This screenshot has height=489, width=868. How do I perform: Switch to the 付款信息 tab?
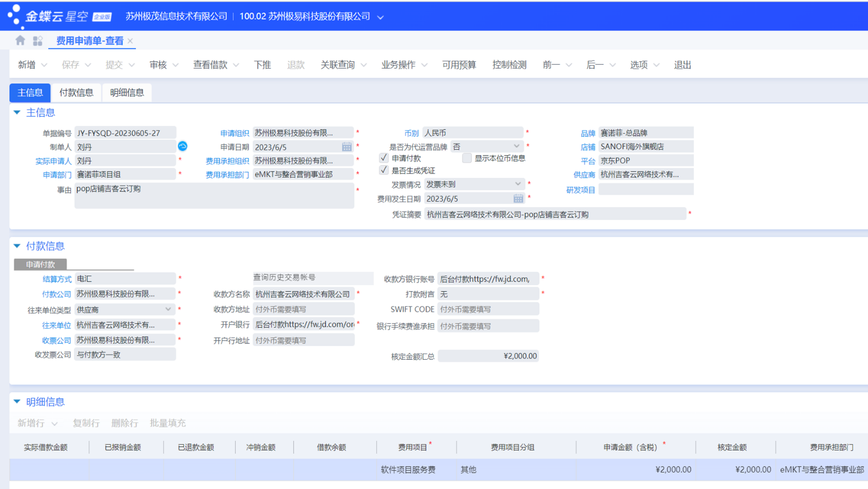tap(76, 92)
